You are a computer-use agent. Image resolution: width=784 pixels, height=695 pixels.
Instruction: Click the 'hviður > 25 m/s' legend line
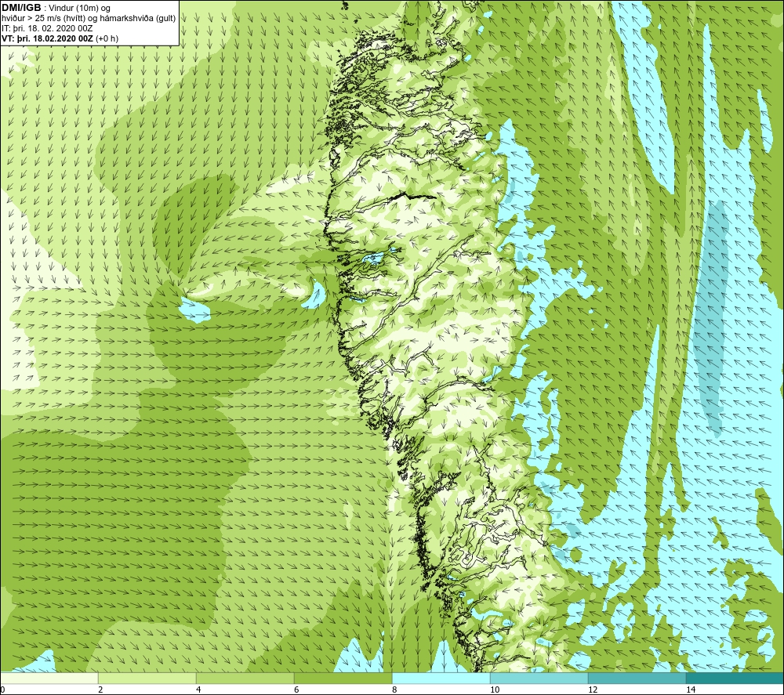pyautogui.click(x=89, y=19)
